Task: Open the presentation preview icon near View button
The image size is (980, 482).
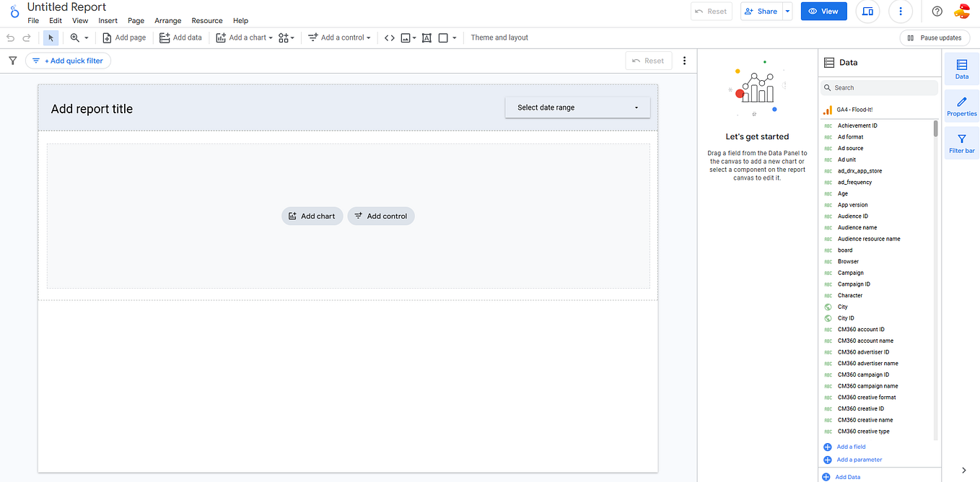Action: (x=867, y=12)
